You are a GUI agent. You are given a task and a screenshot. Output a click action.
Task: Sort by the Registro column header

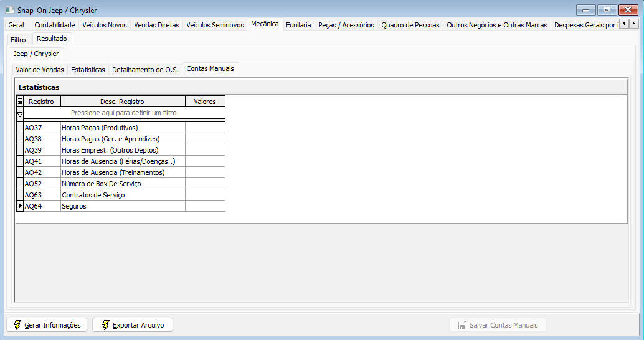pos(42,101)
